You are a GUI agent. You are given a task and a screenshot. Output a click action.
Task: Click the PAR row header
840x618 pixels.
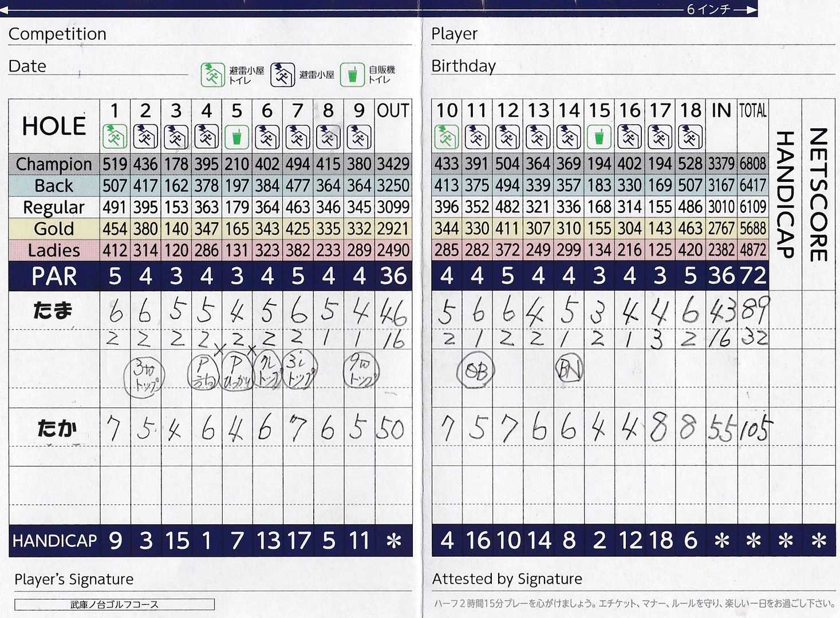click(x=54, y=276)
